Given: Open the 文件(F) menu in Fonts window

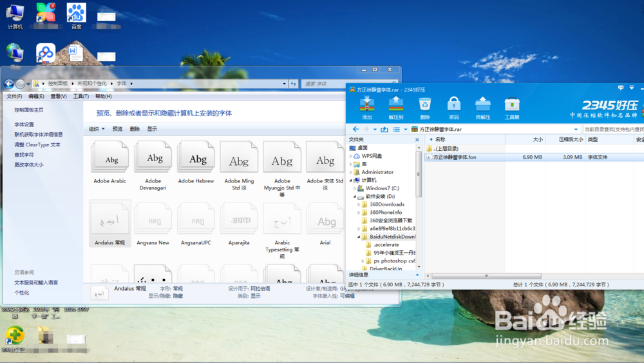Looking at the screenshot, I should (x=14, y=96).
